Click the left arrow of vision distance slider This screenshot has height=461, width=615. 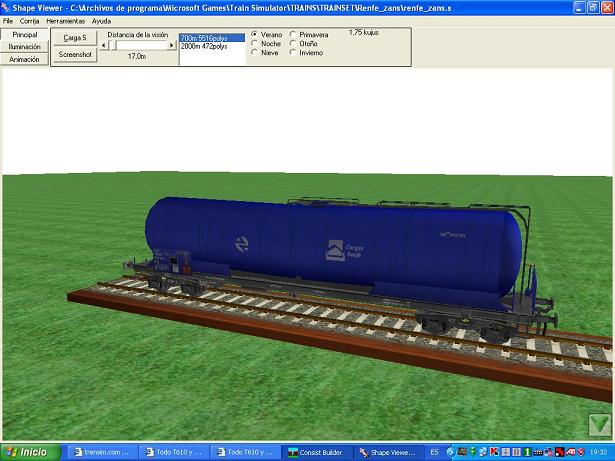click(102, 45)
